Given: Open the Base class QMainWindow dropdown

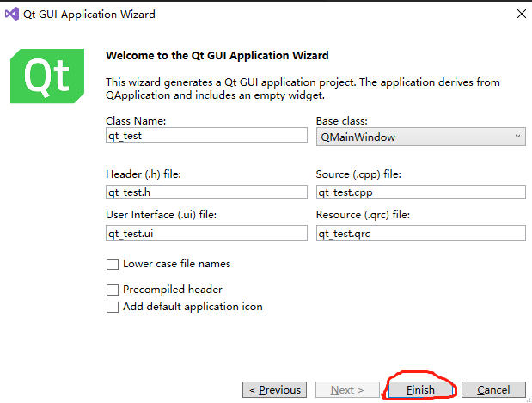Looking at the screenshot, I should (421, 137).
